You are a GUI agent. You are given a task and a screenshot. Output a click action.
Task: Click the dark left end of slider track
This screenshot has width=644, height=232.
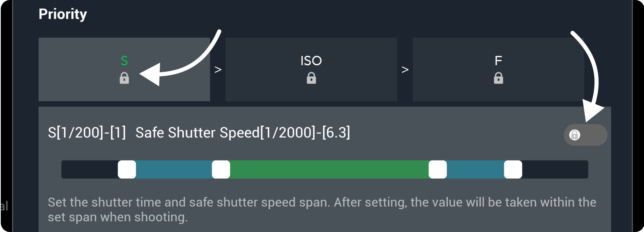coord(89,169)
